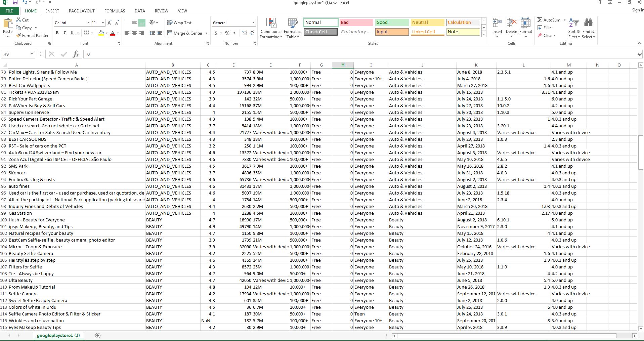Image resolution: width=644 pixels, height=341 pixels.
Task: Open the font size dropdown
Action: (x=103, y=23)
